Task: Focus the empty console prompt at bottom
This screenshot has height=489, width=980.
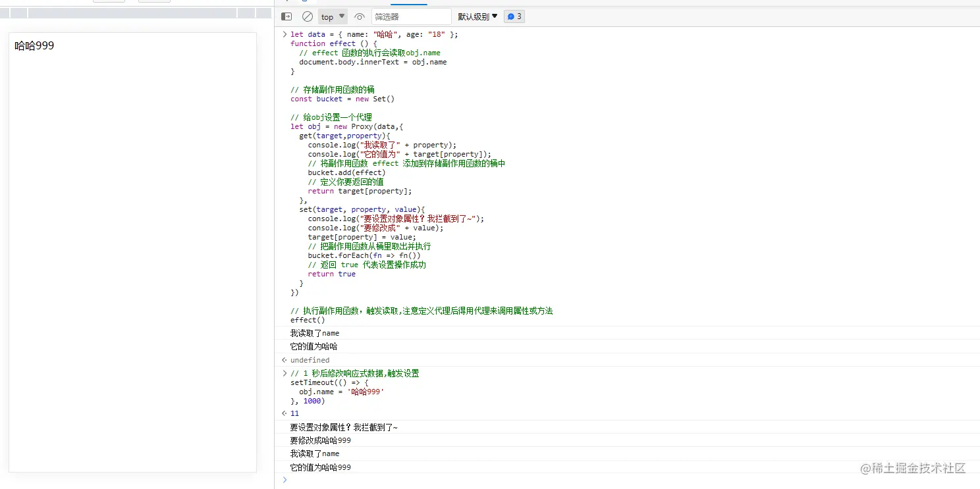Action: [632, 480]
